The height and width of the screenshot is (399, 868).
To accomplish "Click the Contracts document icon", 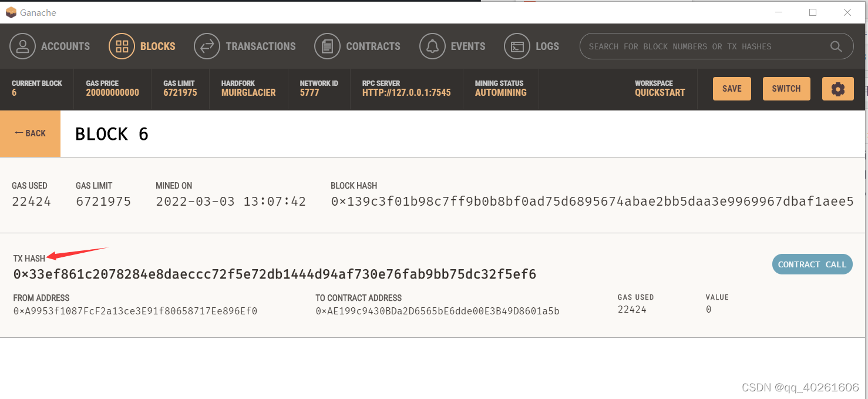I will click(x=327, y=46).
